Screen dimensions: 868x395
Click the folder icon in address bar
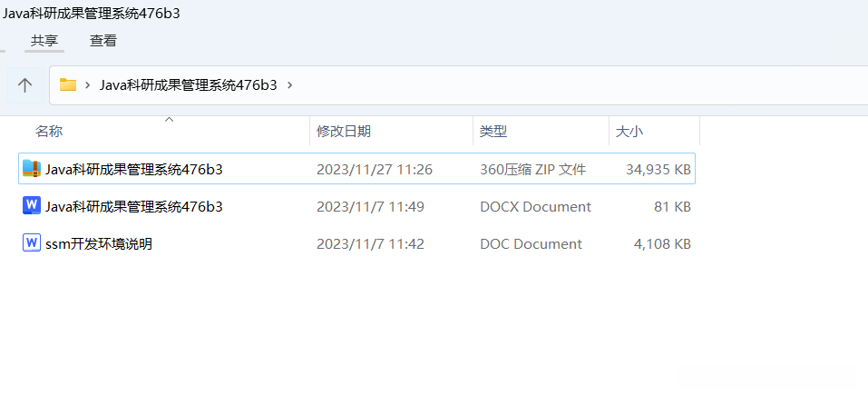(x=68, y=85)
